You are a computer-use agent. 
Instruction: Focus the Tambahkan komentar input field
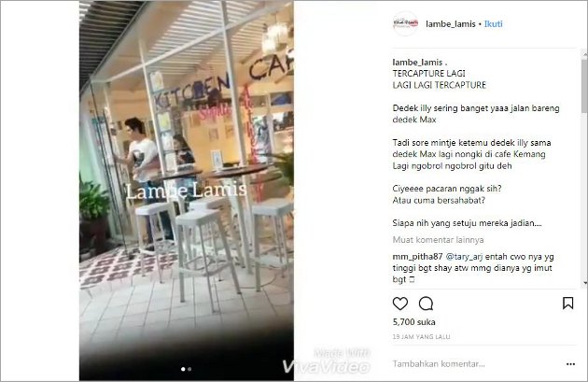476,363
